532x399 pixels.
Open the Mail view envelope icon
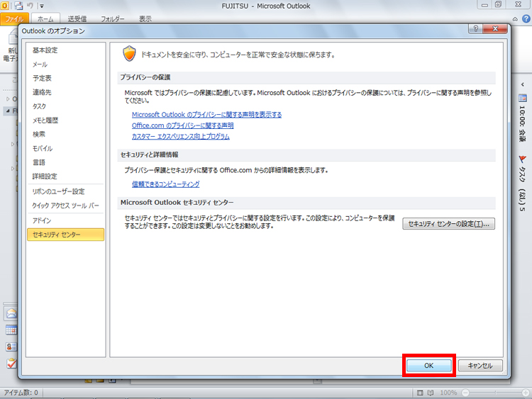pyautogui.click(x=11, y=313)
